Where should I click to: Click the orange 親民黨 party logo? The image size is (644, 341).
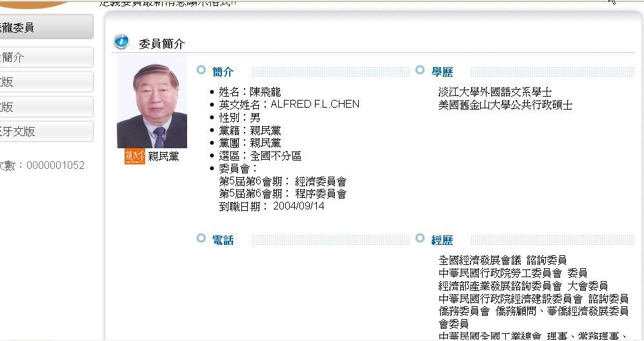[x=135, y=157]
